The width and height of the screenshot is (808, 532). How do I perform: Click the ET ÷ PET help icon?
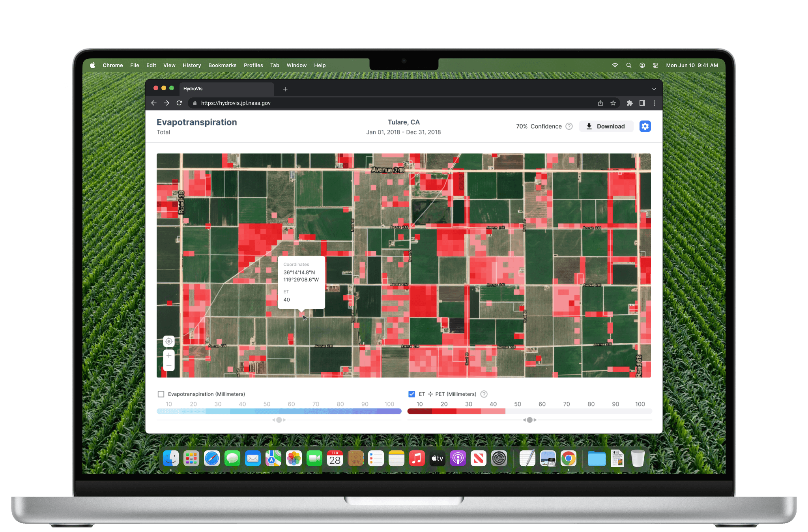(484, 394)
